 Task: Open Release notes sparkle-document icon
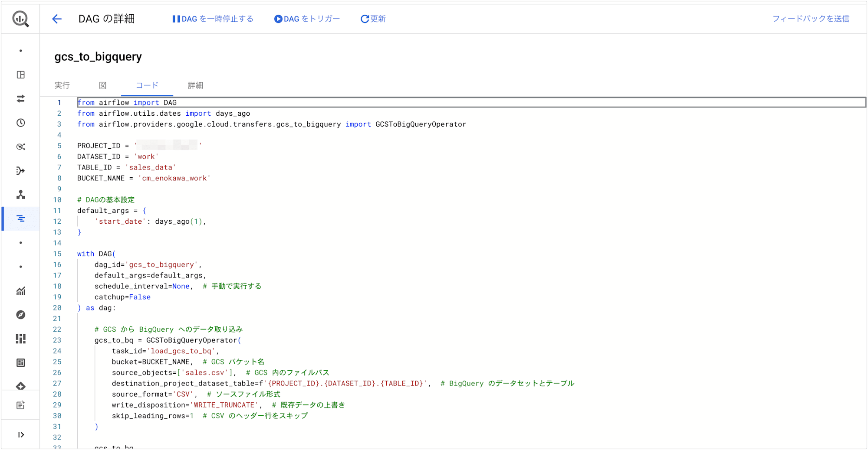[x=20, y=405]
